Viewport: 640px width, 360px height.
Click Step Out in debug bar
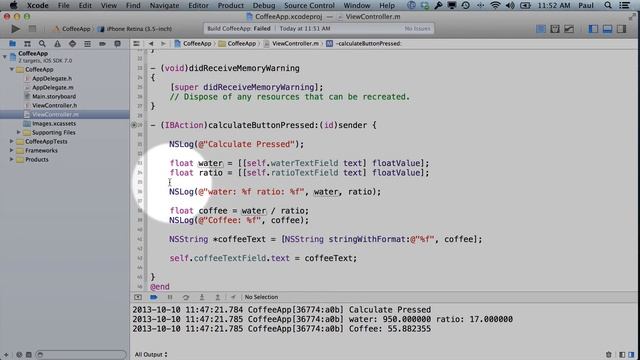point(218,297)
